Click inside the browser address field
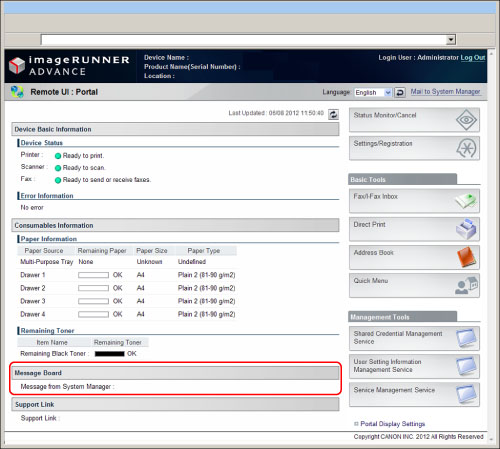This screenshot has height=449, width=500. click(244, 40)
